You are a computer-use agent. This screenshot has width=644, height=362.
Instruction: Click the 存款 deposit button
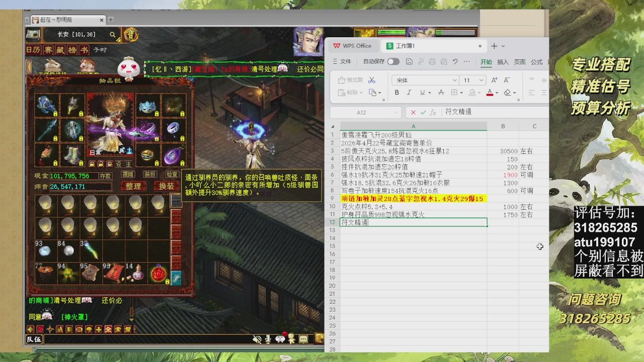click(105, 176)
